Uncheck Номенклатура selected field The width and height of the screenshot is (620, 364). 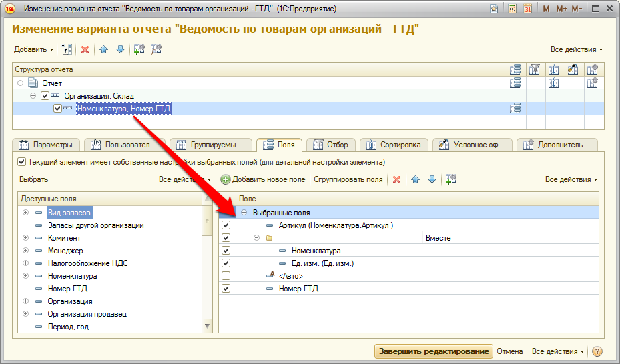click(226, 250)
